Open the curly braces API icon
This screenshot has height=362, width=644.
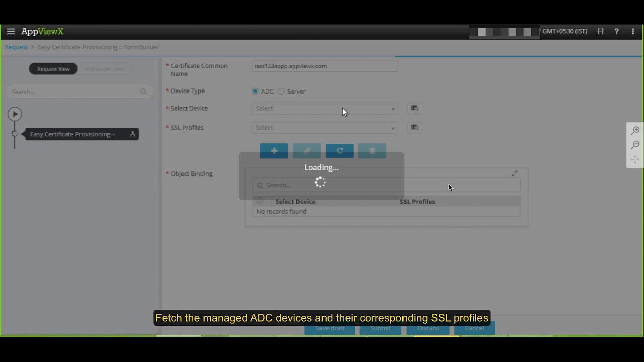coord(600,31)
